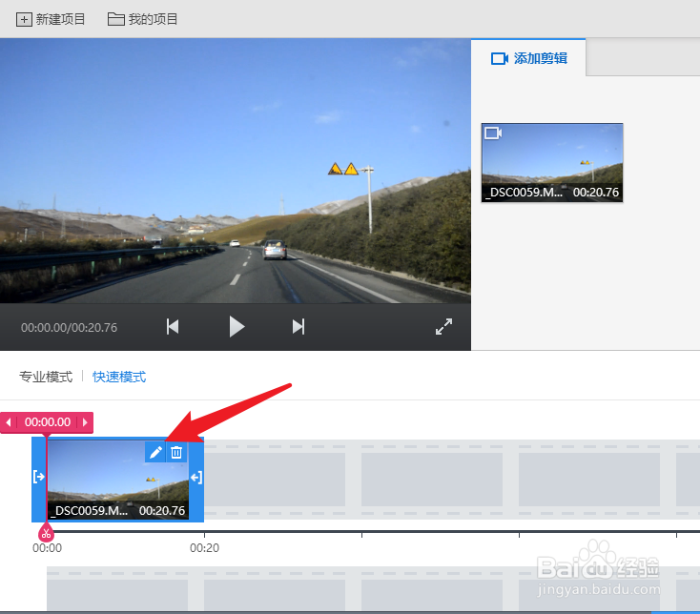Click the 新建项目 new project button
The height and width of the screenshot is (614, 700).
coord(51,19)
